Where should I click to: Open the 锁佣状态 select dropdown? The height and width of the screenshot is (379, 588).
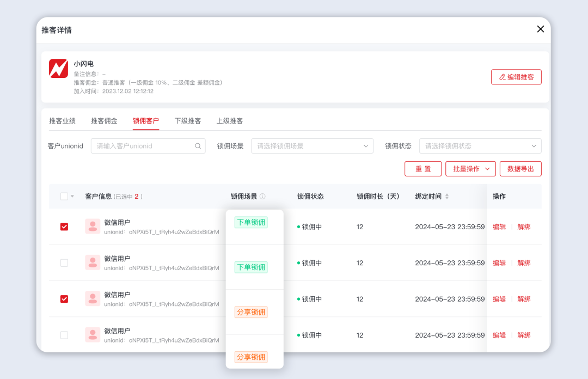(480, 146)
